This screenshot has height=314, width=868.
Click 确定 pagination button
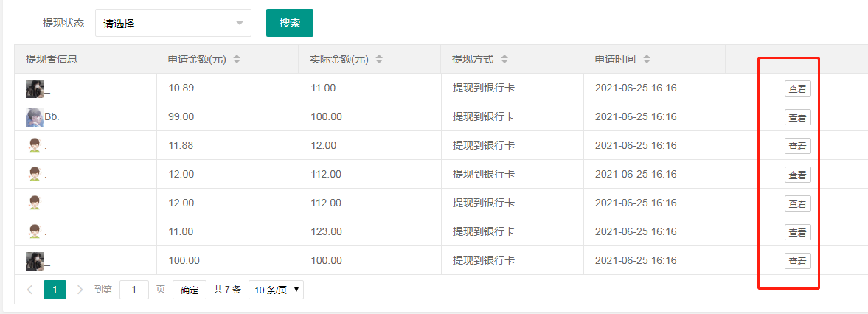coord(190,290)
